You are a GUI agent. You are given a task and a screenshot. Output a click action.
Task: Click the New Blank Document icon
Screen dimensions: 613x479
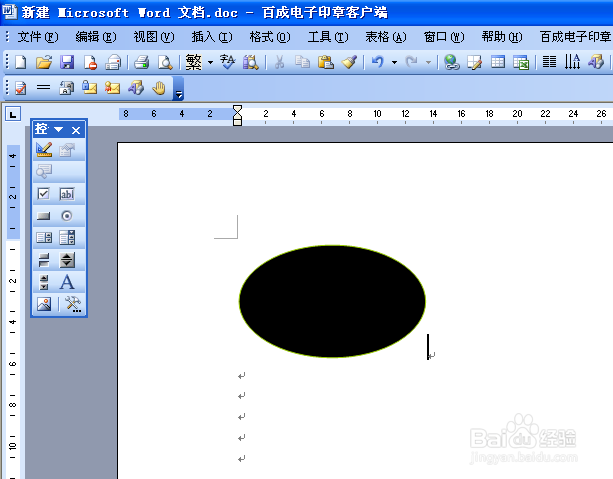(x=21, y=62)
